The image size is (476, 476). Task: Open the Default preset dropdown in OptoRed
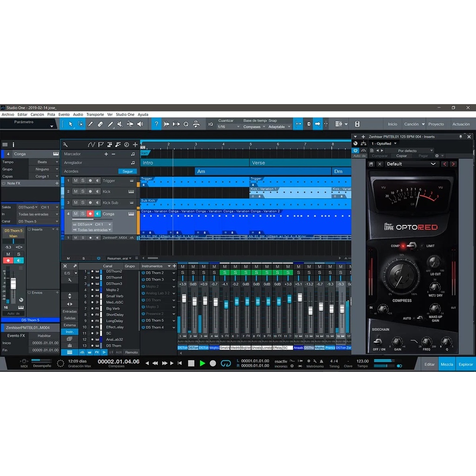click(x=411, y=164)
